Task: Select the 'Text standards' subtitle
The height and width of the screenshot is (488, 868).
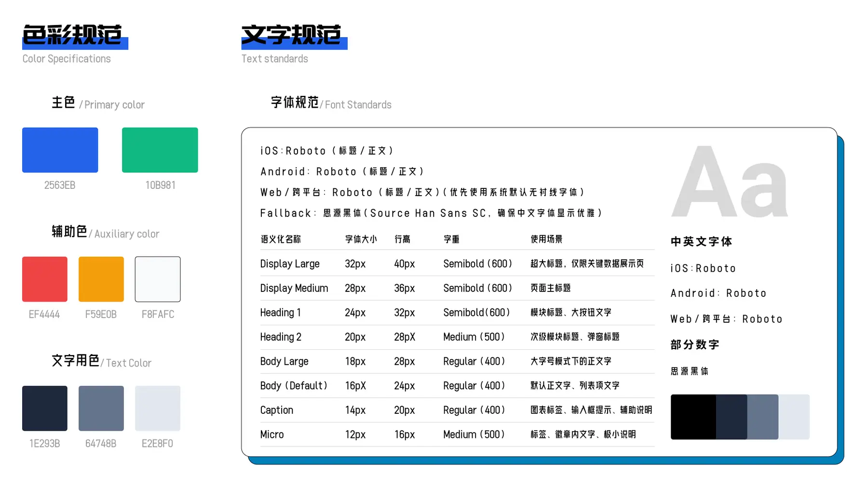Action: click(x=274, y=59)
